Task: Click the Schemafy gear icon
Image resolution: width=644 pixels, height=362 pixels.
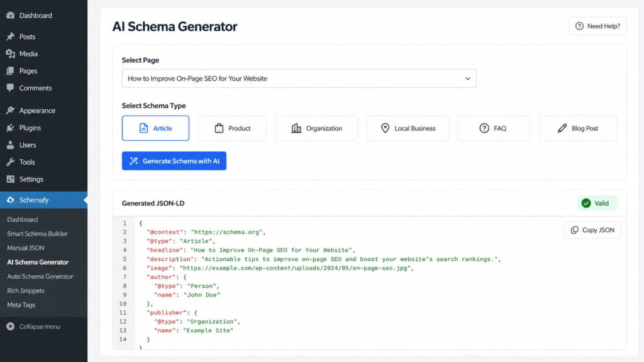Action: [10, 200]
